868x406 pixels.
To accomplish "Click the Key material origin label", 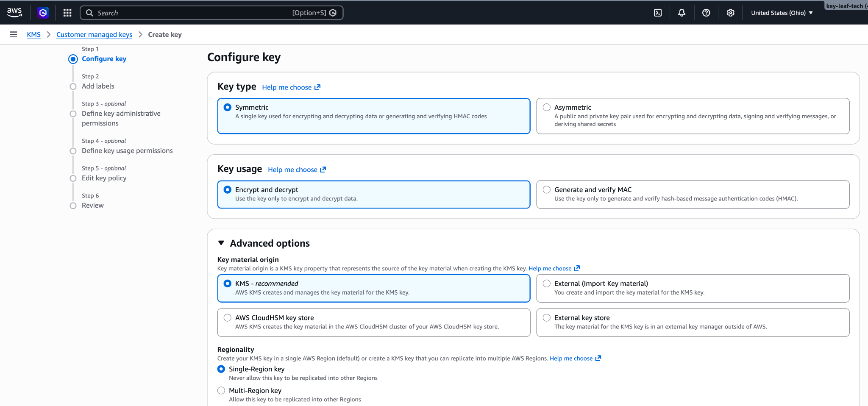I will [x=248, y=259].
